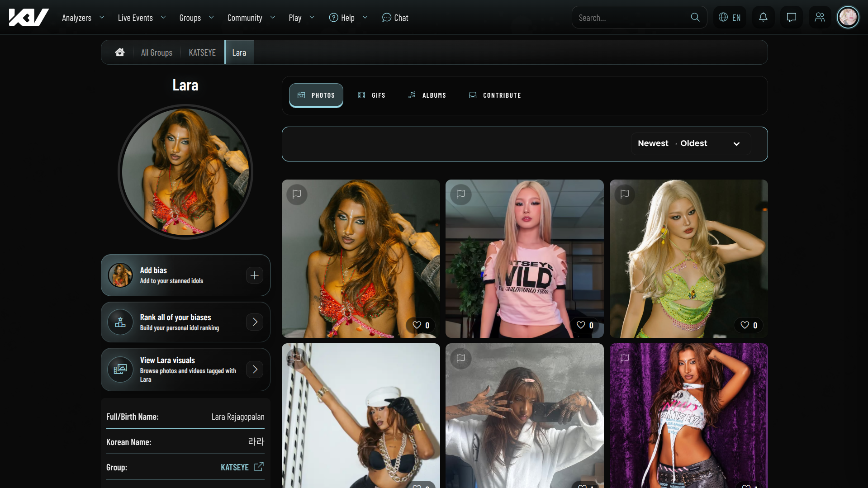Switch to the Photos tab
868x488 pixels.
[316, 95]
